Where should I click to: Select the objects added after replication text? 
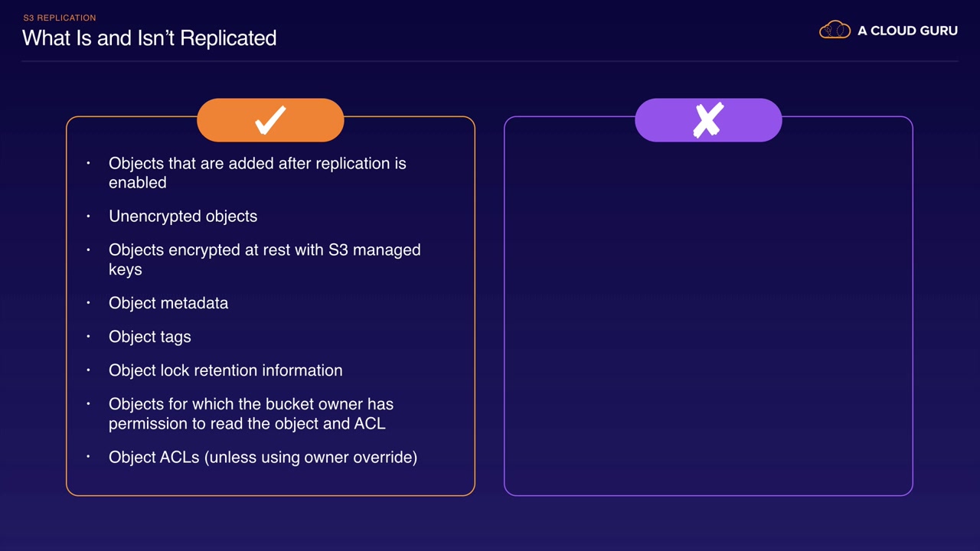[x=257, y=173]
